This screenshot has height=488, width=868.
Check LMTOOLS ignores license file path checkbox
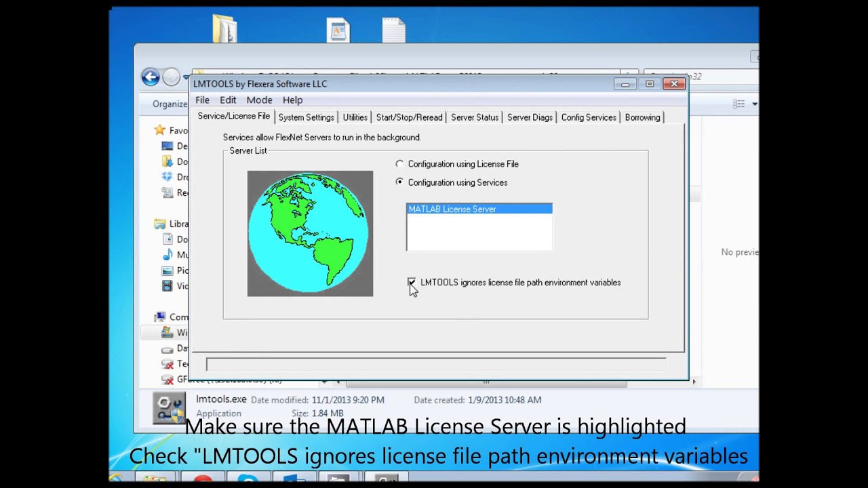412,282
